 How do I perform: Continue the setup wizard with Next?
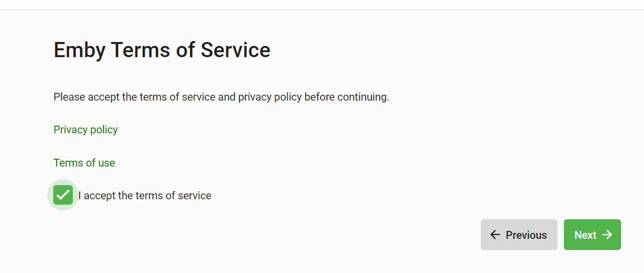coord(592,235)
